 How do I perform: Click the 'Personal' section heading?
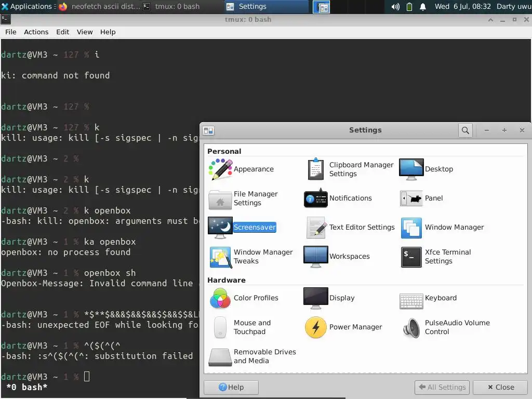click(224, 151)
